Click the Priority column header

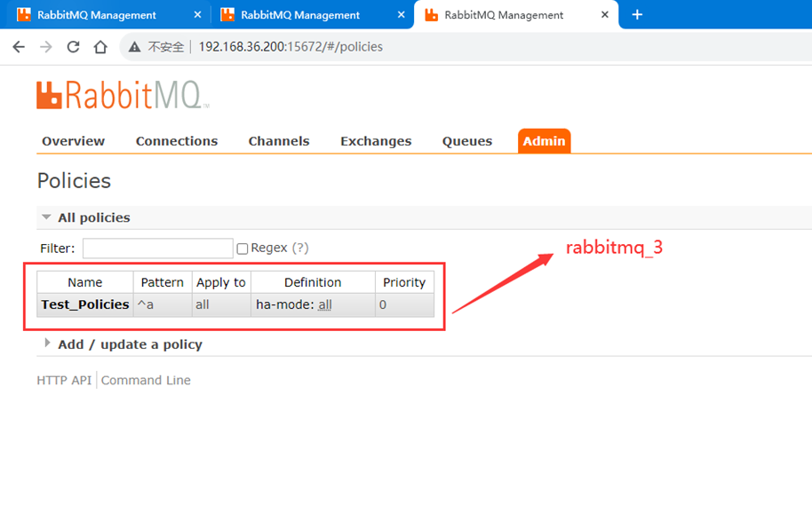coord(404,282)
